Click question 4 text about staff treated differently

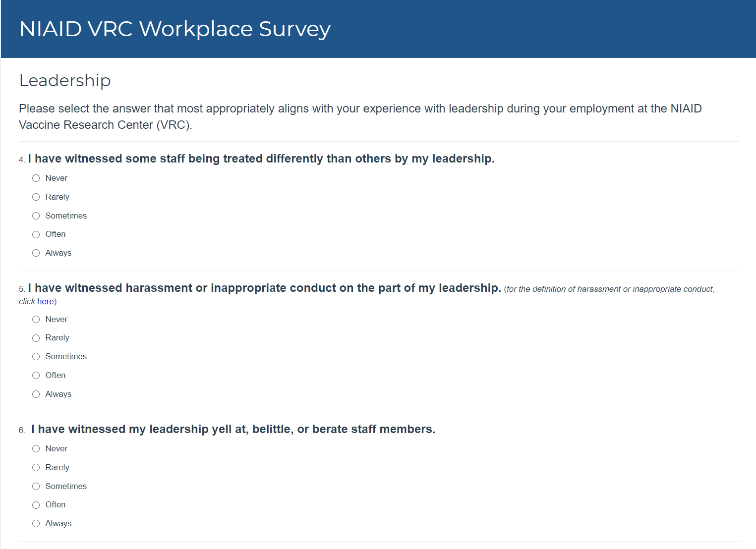click(261, 159)
